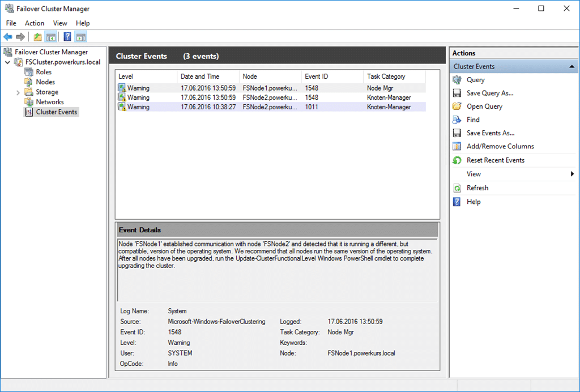Click the blue Help toolbar icon
This screenshot has height=392, width=580.
click(67, 37)
